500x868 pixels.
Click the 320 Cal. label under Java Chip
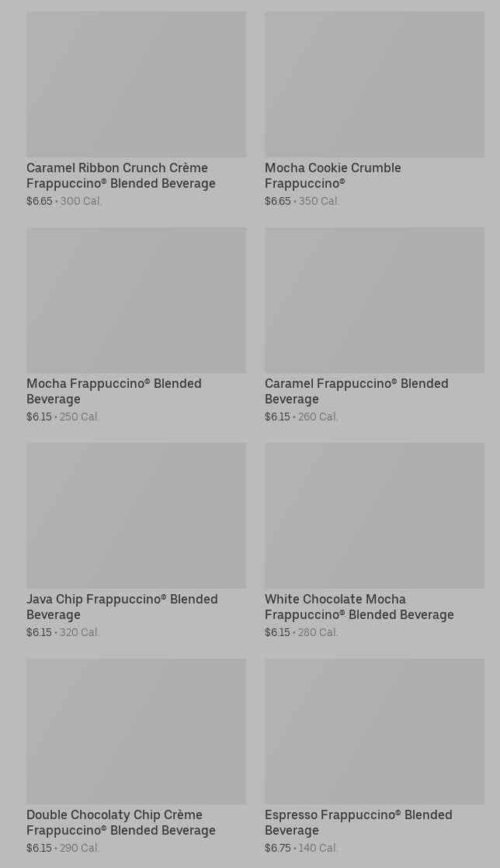point(80,632)
